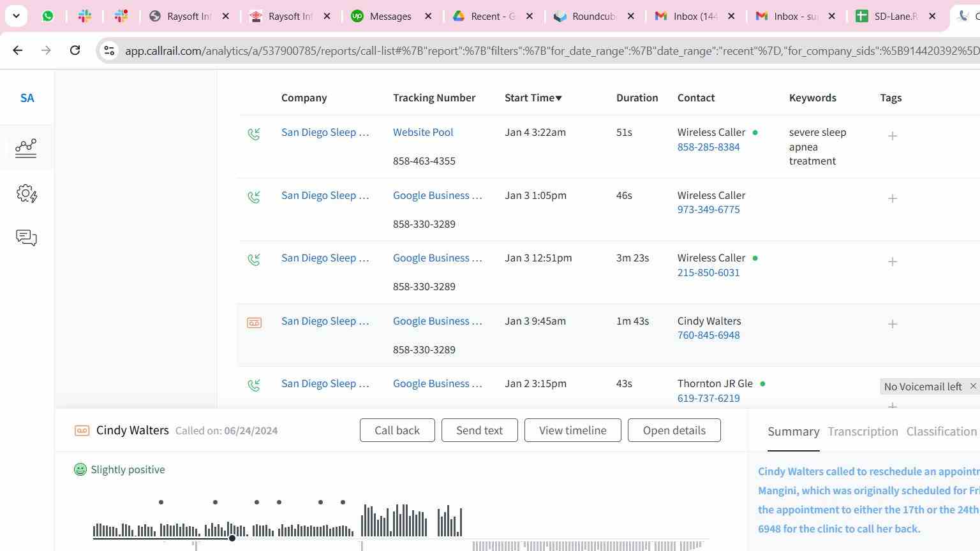
Task: Click the Company column header
Action: [x=304, y=98]
